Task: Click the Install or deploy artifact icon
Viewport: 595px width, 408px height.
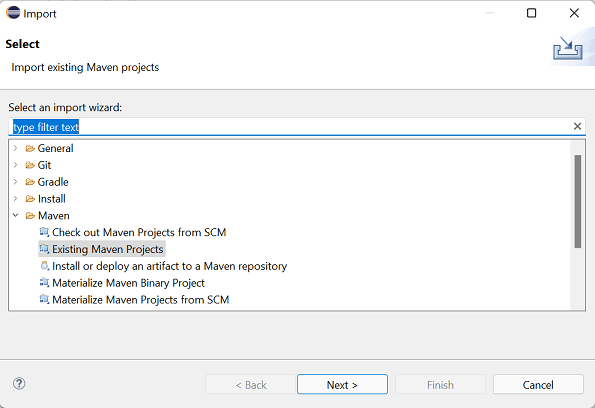Action: coord(44,266)
